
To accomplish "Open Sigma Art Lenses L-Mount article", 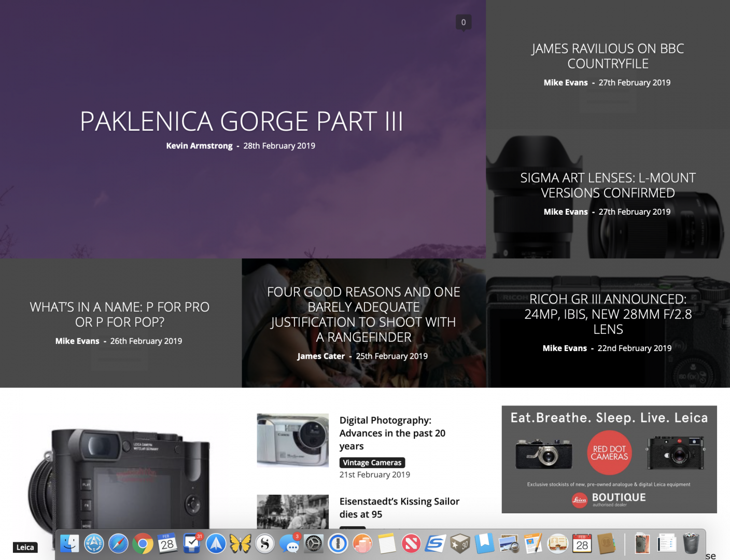I will point(608,185).
